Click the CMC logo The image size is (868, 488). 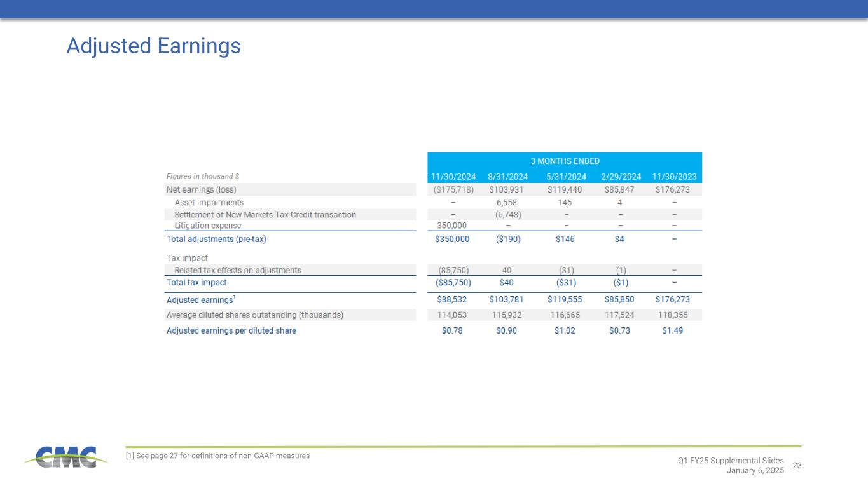tap(61, 457)
